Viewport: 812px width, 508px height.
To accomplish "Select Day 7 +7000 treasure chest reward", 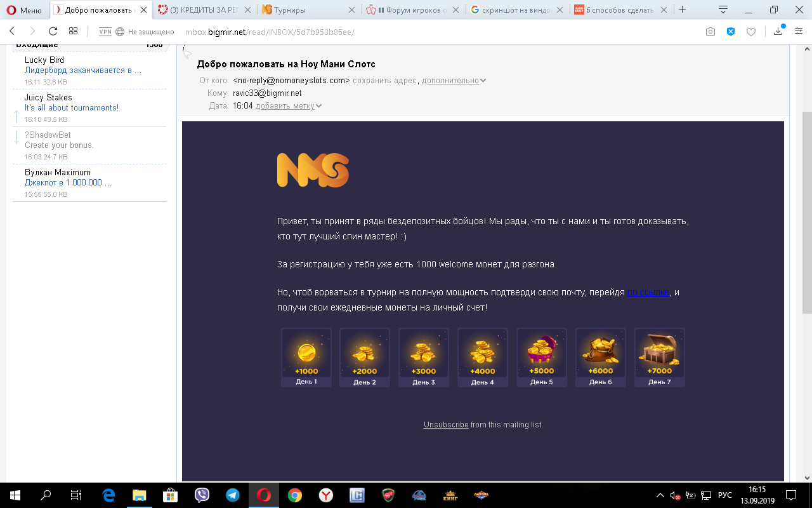I will click(660, 358).
